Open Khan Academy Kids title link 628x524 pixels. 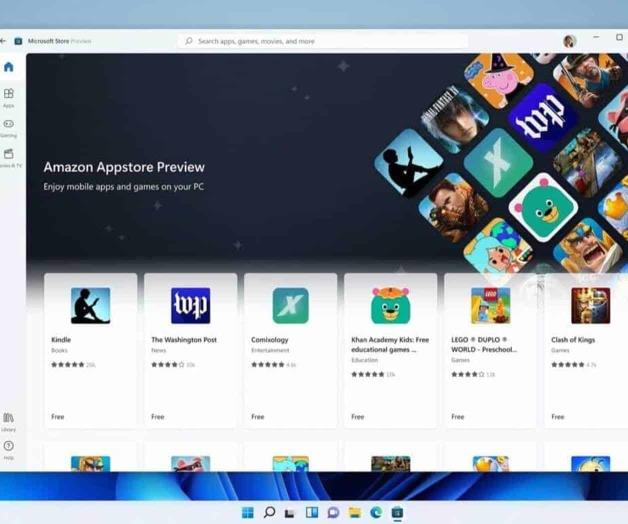pyautogui.click(x=390, y=345)
